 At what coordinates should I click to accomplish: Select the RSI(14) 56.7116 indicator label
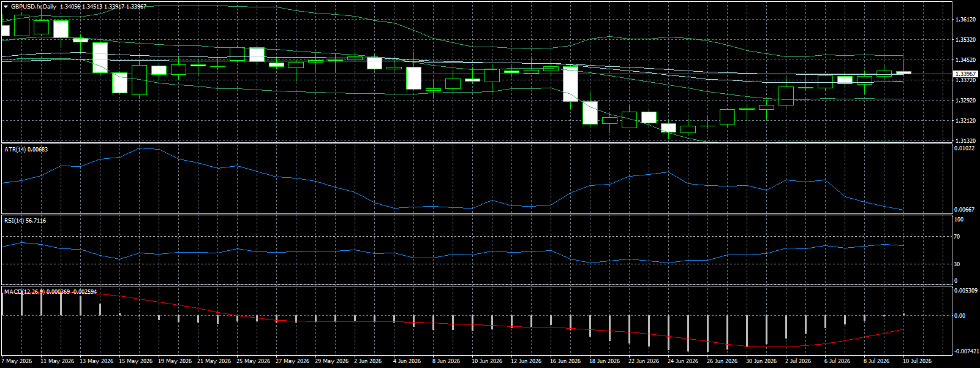click(x=25, y=221)
